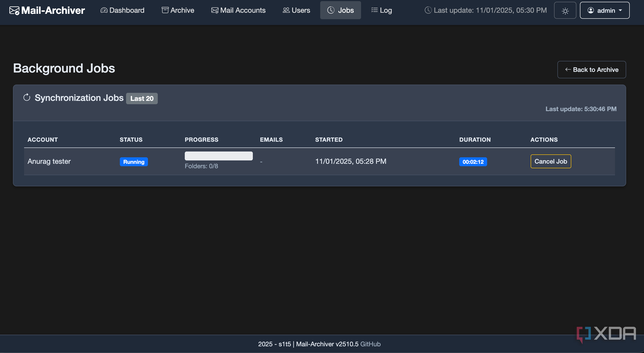
Task: Click the Running status badge
Action: (134, 162)
